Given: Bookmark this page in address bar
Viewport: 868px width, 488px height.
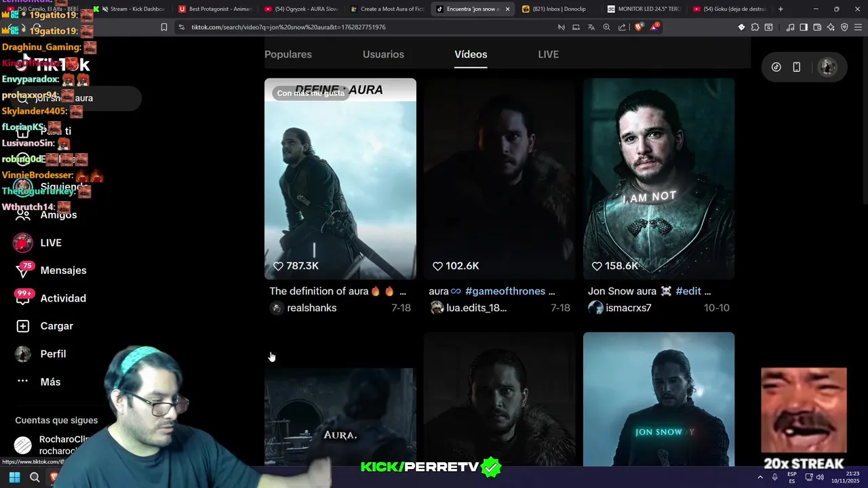Looking at the screenshot, I should pyautogui.click(x=163, y=27).
